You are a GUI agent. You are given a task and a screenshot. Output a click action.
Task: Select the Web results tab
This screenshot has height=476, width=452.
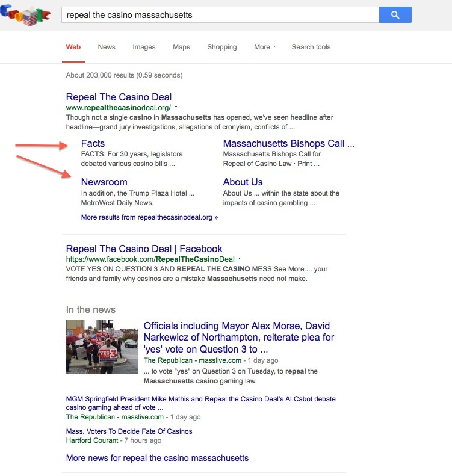click(73, 47)
